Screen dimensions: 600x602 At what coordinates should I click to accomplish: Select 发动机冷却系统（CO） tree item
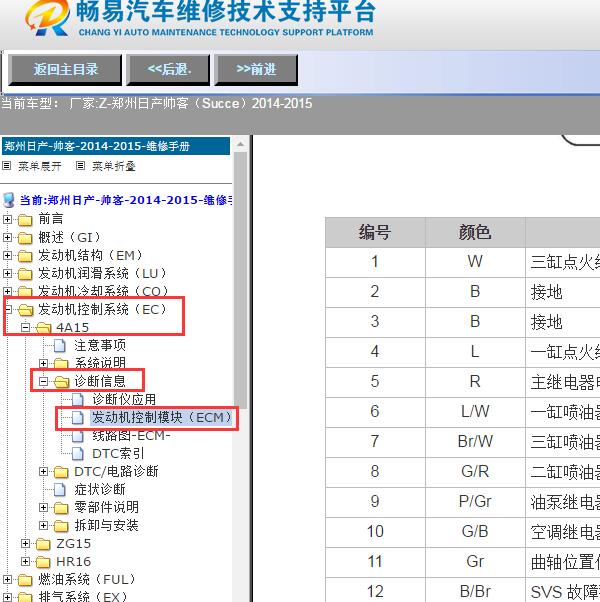[102, 291]
